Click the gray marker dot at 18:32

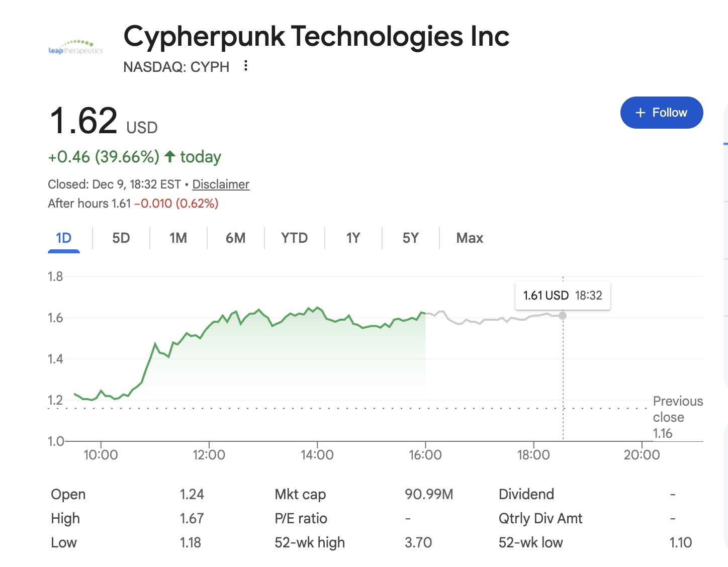click(563, 316)
